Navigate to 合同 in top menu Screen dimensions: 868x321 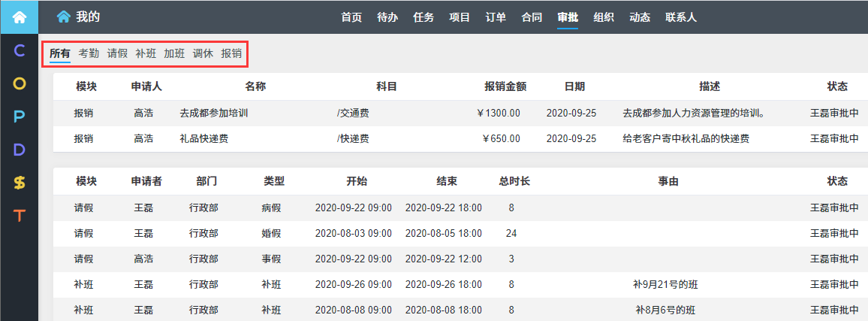[x=532, y=17]
